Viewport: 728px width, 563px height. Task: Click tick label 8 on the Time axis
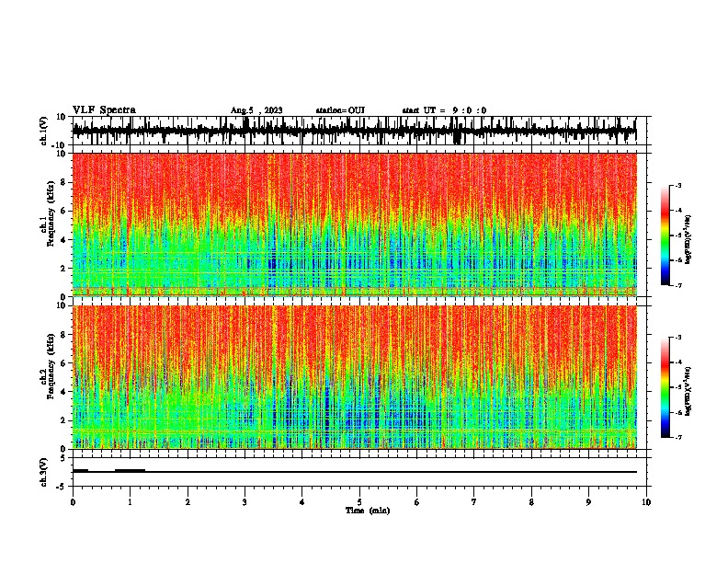[531, 502]
